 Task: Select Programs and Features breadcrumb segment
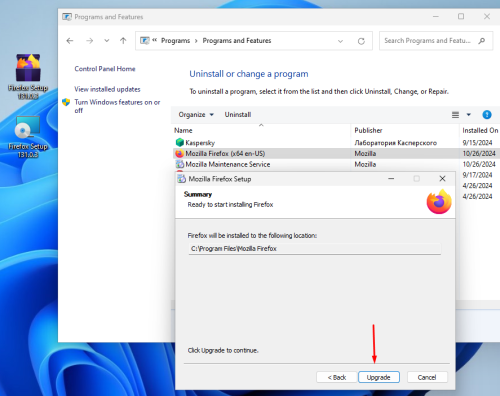[237, 41]
